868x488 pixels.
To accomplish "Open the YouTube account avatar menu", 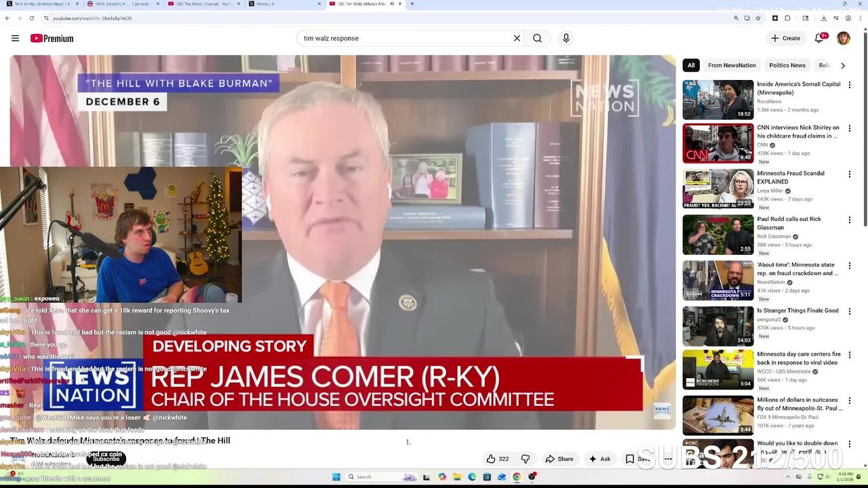I will pos(844,39).
